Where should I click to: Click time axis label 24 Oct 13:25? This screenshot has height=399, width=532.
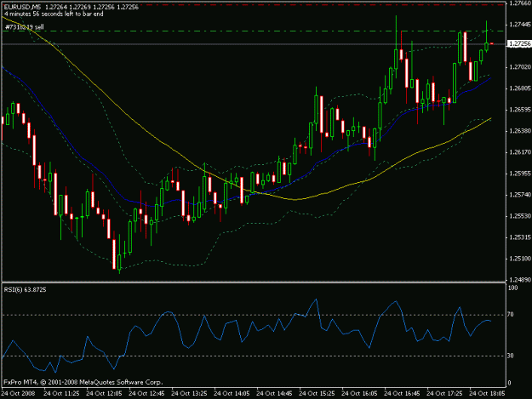coord(189,394)
